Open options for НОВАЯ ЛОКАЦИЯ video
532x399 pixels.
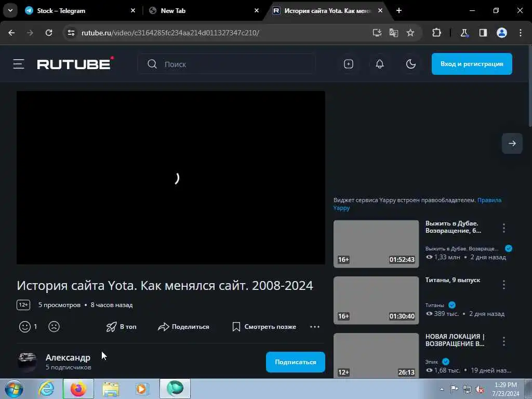(504, 341)
